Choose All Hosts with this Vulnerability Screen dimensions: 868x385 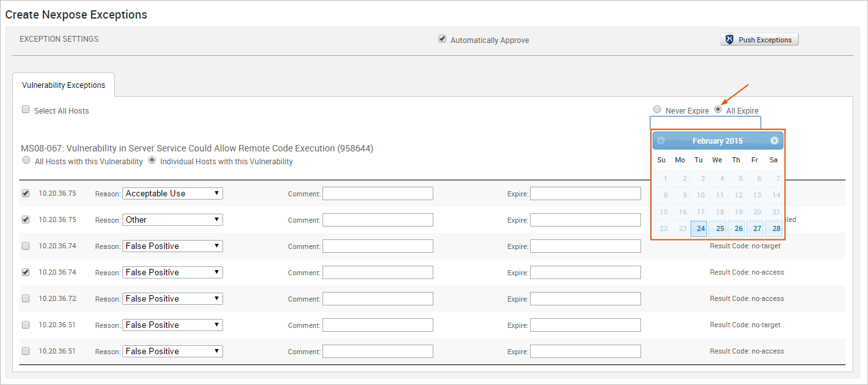(26, 160)
